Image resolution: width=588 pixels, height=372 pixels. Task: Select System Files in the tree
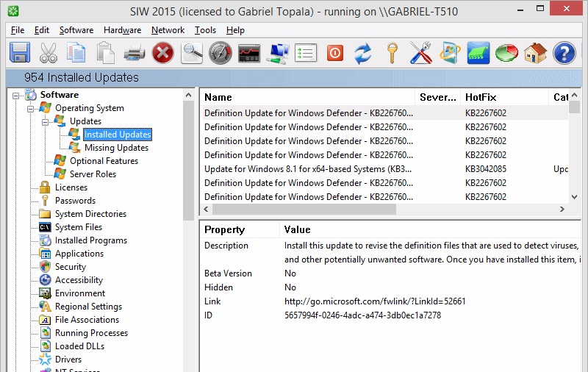(x=79, y=227)
